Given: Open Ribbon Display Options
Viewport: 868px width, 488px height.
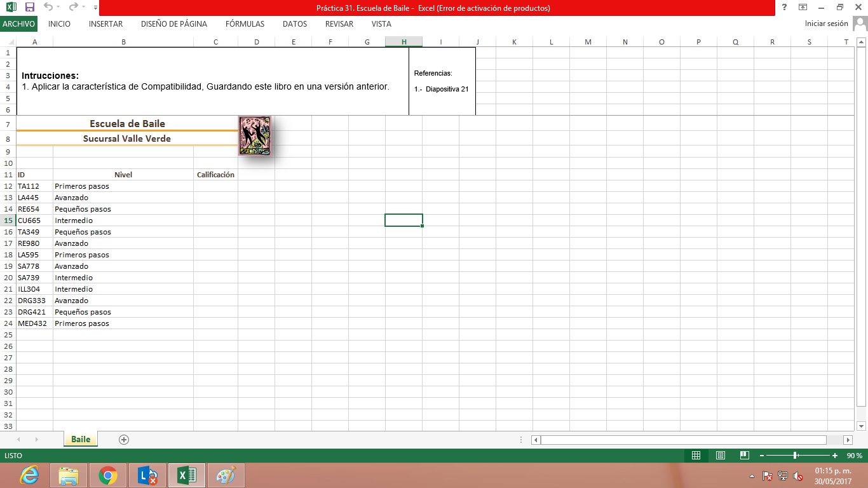Looking at the screenshot, I should [803, 8].
